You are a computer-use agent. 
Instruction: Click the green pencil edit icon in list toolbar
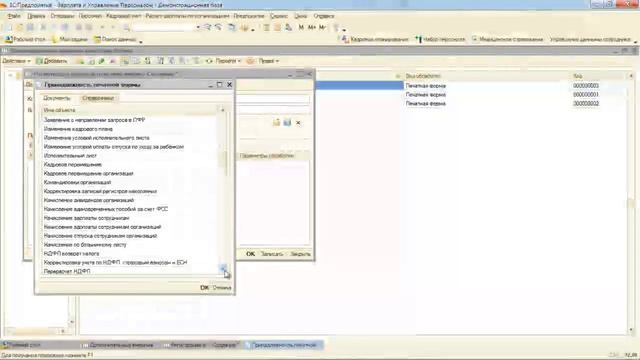(101, 61)
